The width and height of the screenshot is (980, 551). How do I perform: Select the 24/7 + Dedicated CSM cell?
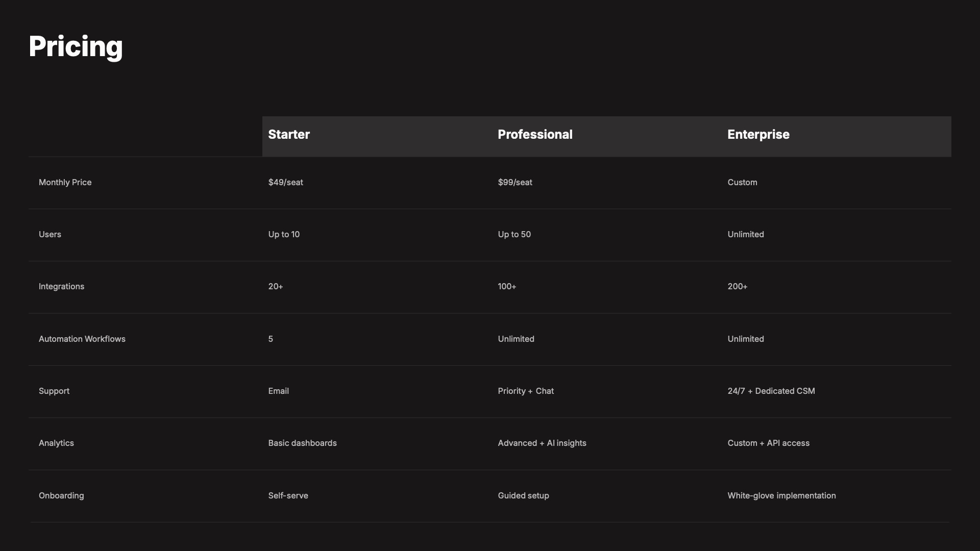[771, 391]
